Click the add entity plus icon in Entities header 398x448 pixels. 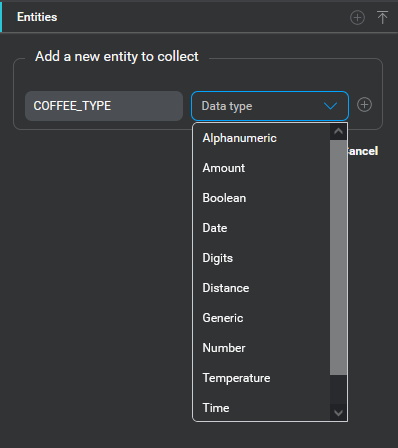(x=357, y=17)
